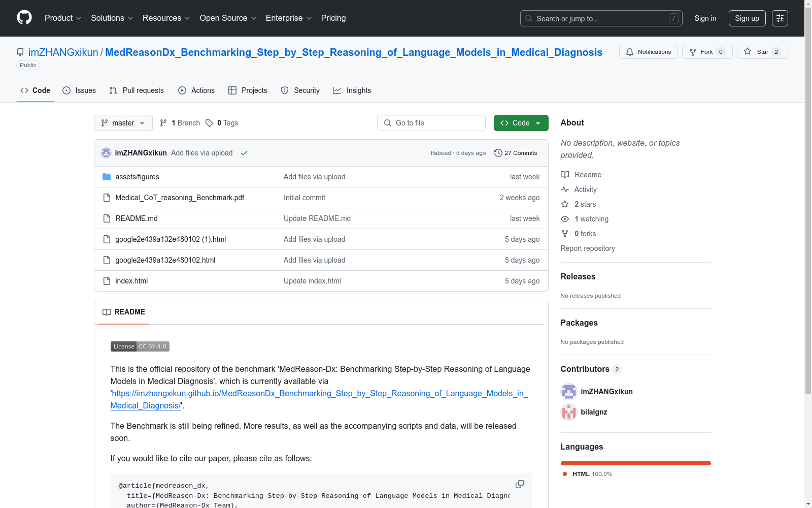Click the file icon beside google2e439a132e480102 (1).html
This screenshot has width=812, height=508.
[107, 239]
